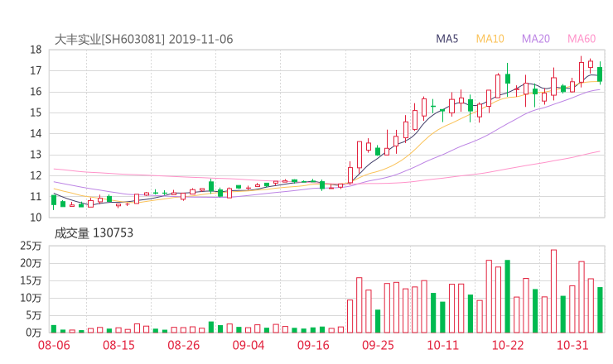613x364 pixels.
Task: Click the 09-16 date label
Action: coord(313,345)
